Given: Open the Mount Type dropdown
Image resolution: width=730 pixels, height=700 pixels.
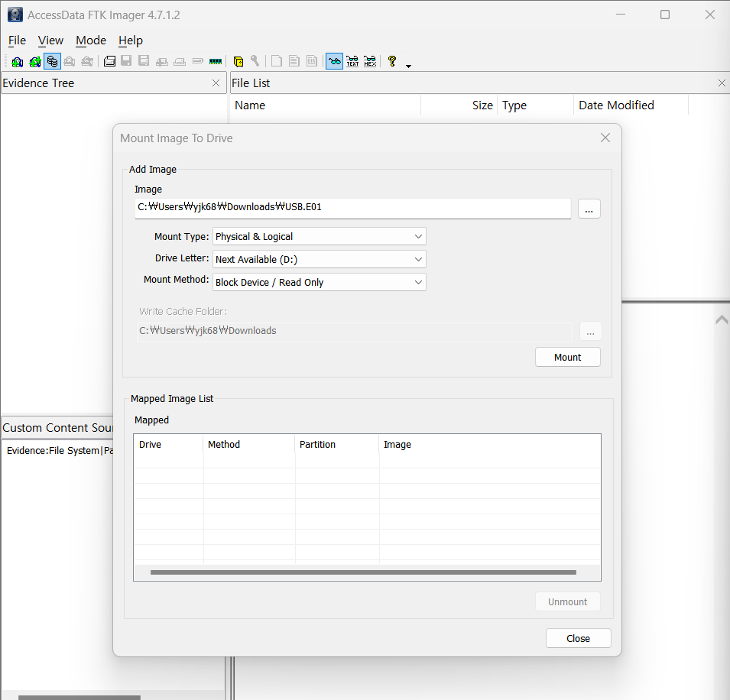Looking at the screenshot, I should [x=320, y=236].
